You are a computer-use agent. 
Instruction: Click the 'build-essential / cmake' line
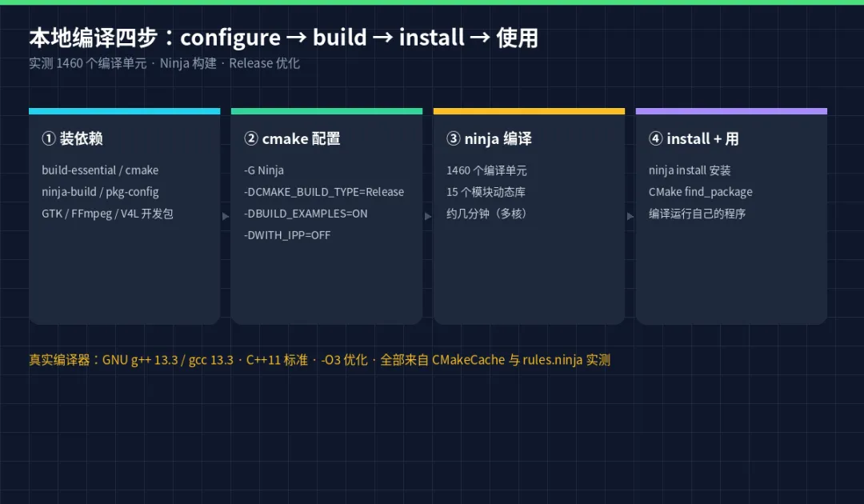tap(100, 170)
